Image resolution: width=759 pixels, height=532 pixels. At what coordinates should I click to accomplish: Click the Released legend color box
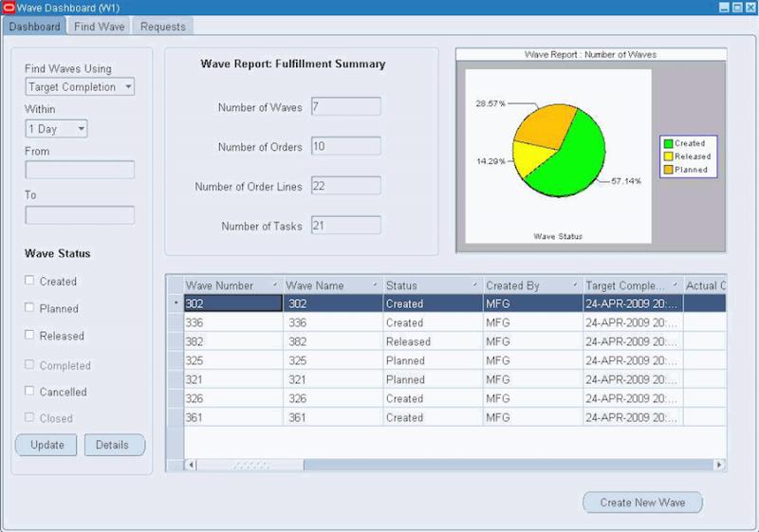pos(669,156)
